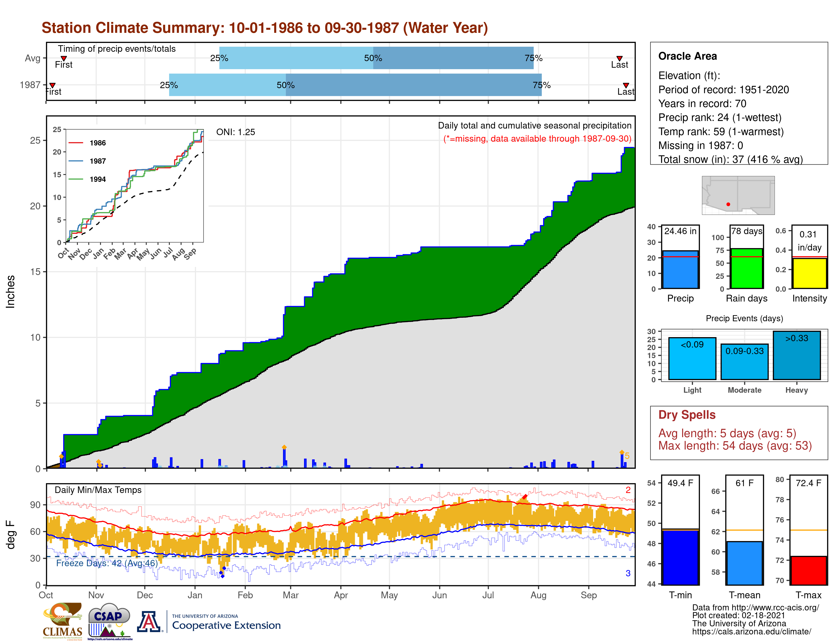Click the orange diamond beside number 5
The width and height of the screenshot is (834, 644).
tap(622, 452)
